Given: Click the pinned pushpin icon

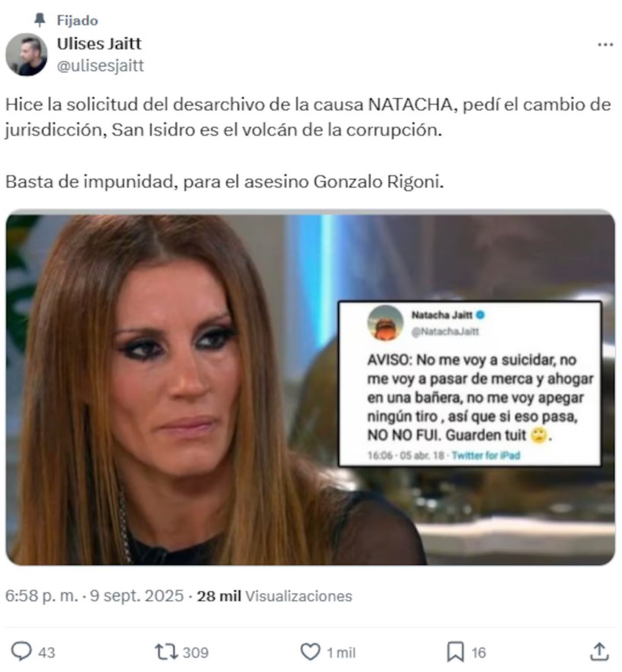Looking at the screenshot, I should 40,20.
